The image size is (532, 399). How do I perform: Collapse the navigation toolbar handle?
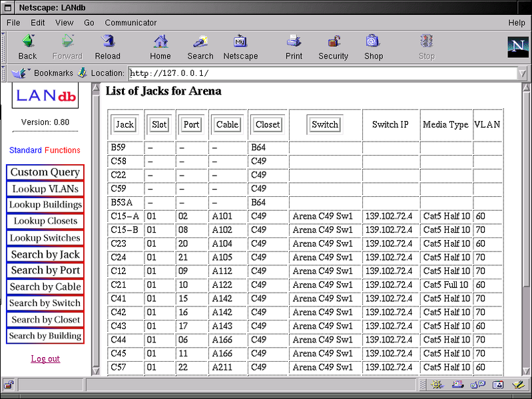(x=3, y=47)
